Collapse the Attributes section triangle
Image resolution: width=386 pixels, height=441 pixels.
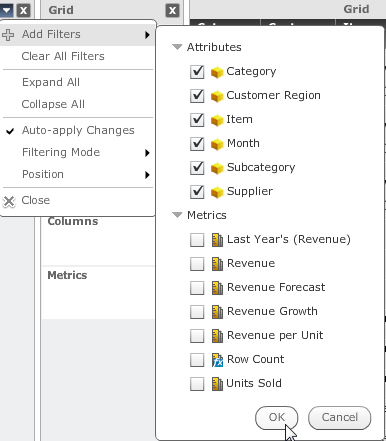tap(177, 47)
